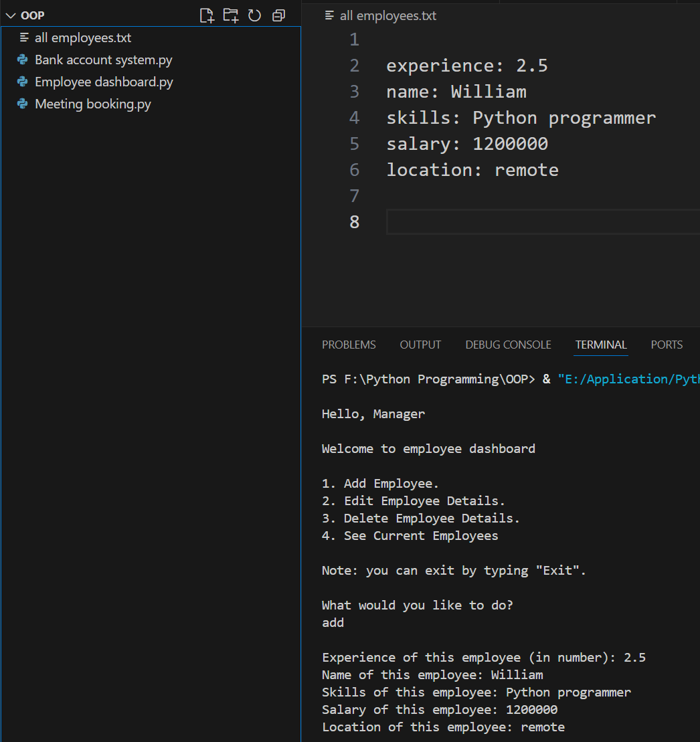The height and width of the screenshot is (742, 700).
Task: Click text file icon beside all employees.txt in Explorer
Action: [25, 38]
